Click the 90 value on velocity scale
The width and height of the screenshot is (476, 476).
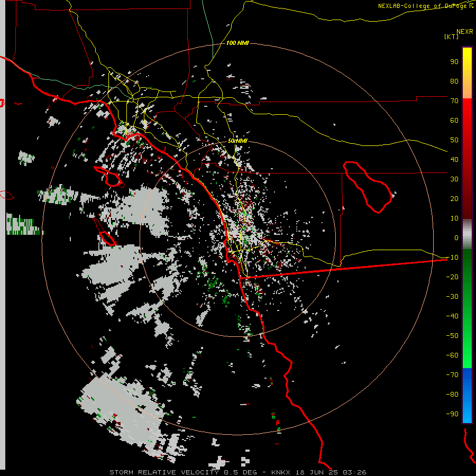coord(454,62)
